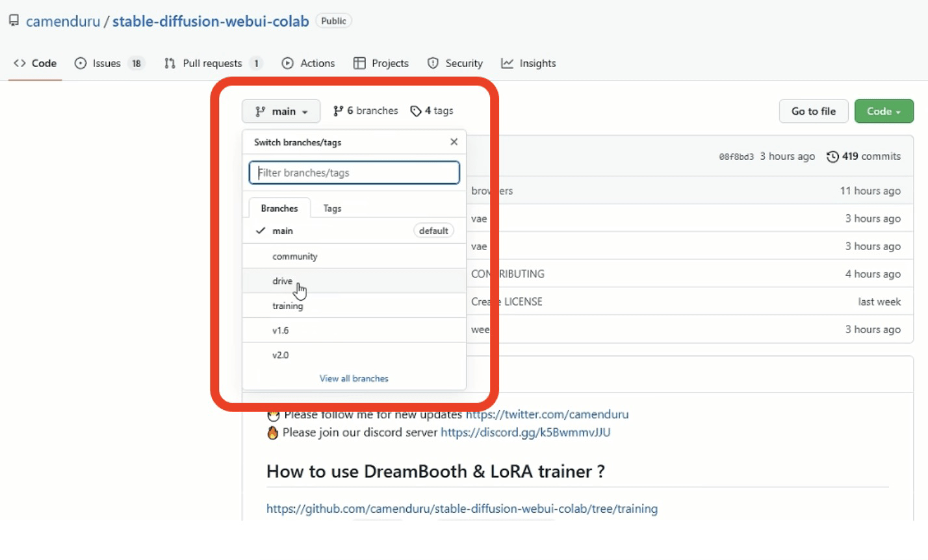Select the Branches tab
Screen dimensions: 928x560
(x=279, y=209)
